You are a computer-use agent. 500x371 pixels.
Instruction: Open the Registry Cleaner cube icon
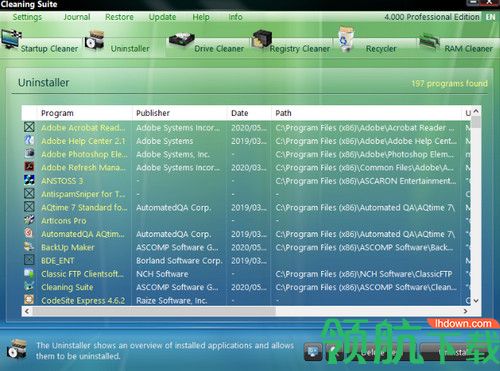[262, 39]
